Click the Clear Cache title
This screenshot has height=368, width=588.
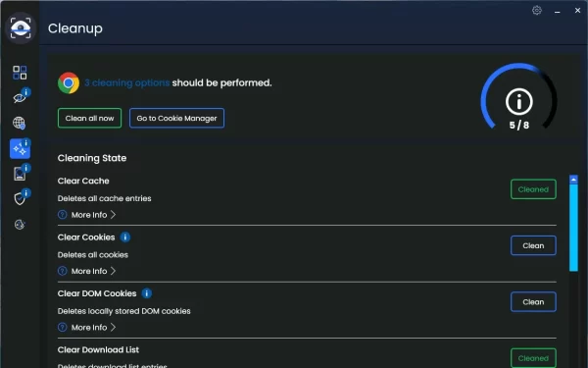click(83, 181)
